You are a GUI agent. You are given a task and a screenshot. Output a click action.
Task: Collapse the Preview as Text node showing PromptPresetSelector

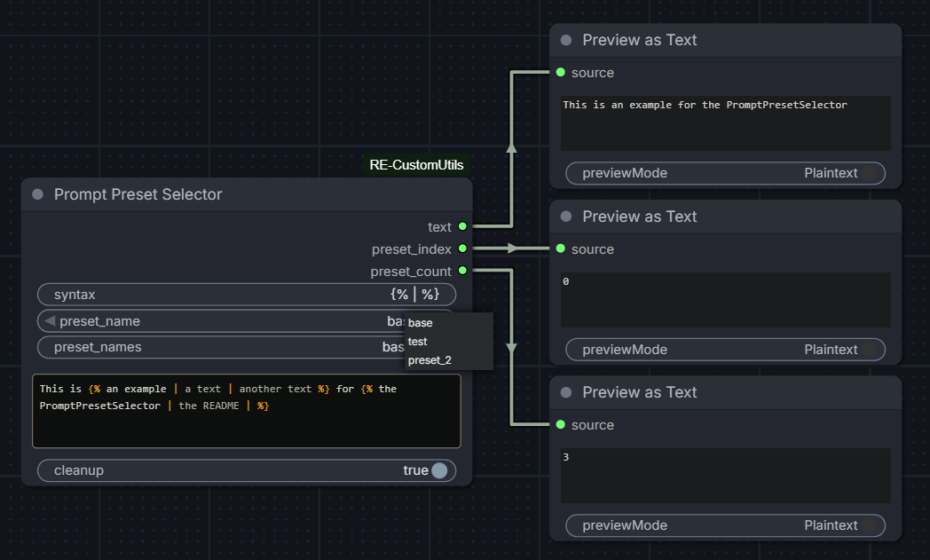pyautogui.click(x=566, y=40)
